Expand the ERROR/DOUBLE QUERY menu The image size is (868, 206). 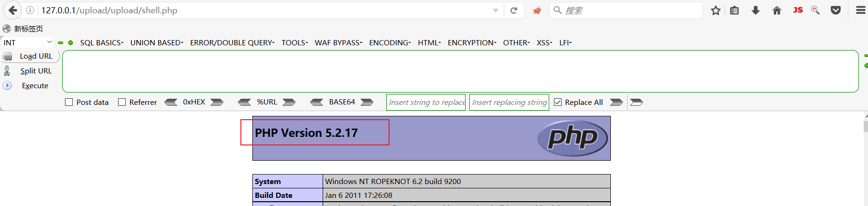tap(232, 42)
